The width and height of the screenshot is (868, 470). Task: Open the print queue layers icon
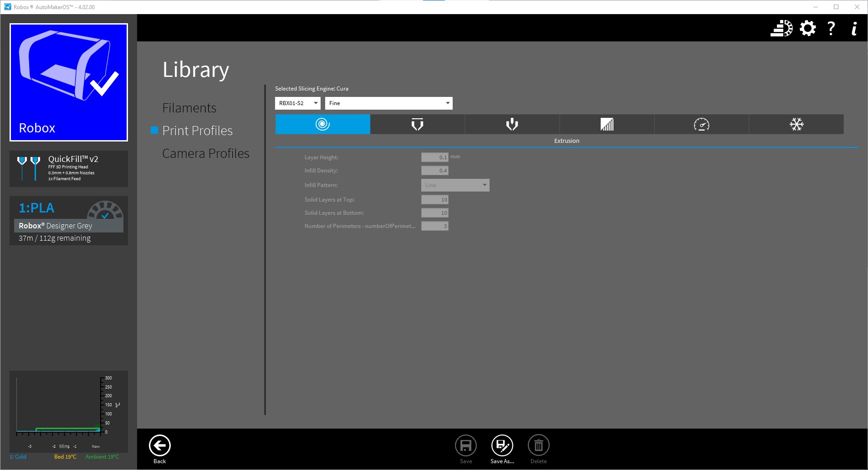(x=781, y=28)
